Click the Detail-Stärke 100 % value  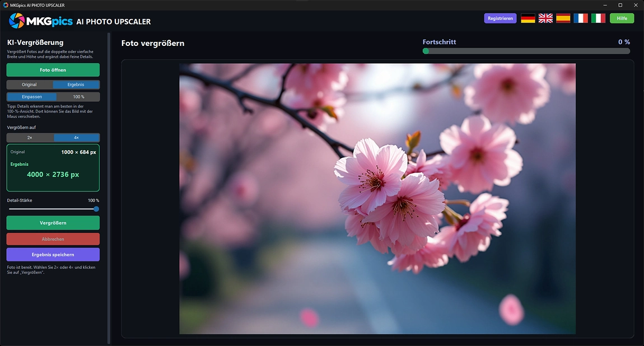point(93,200)
